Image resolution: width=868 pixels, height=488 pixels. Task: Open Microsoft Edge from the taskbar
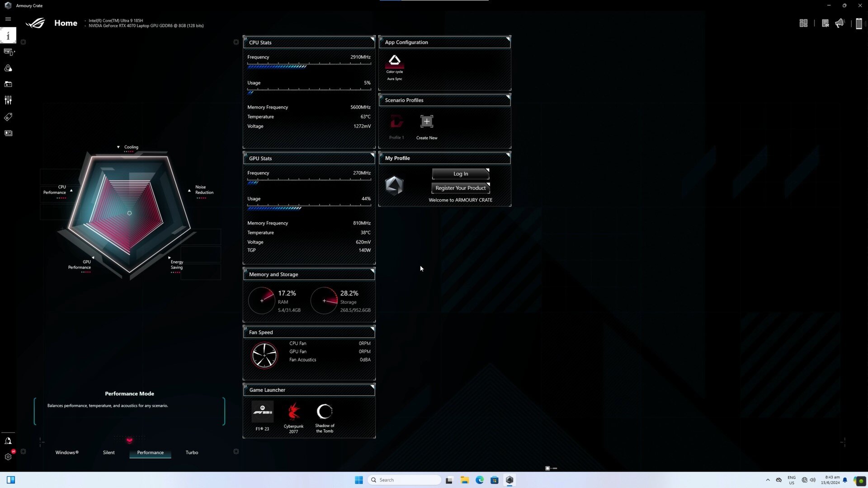tap(480, 480)
